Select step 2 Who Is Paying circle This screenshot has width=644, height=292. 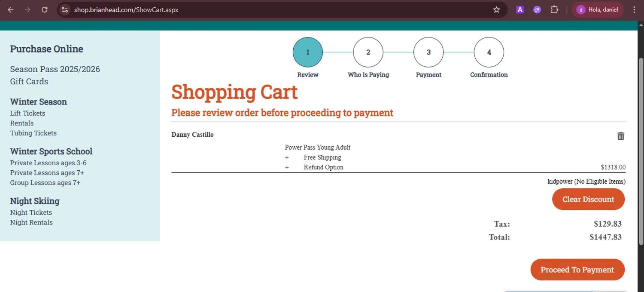tap(368, 52)
